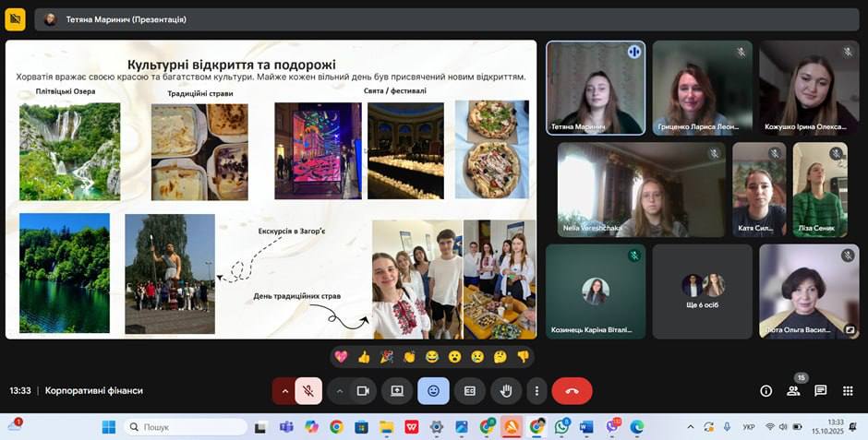Send the heart emoji reaction
Screen dimensions: 868x440
tap(342, 357)
